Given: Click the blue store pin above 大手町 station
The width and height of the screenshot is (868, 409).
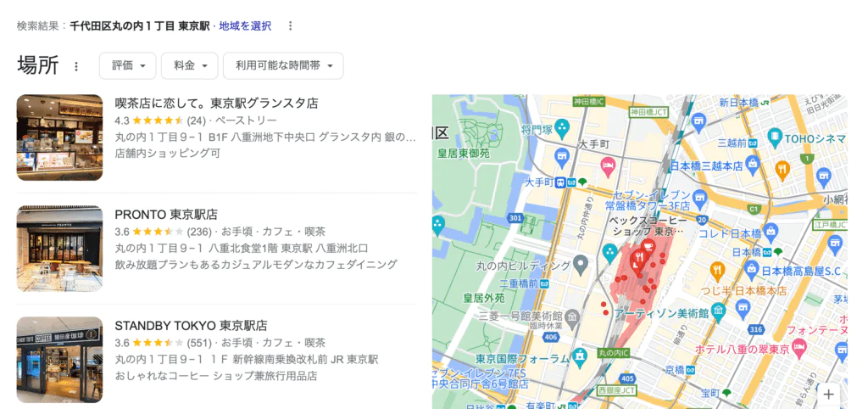Looking at the screenshot, I should point(562,156).
